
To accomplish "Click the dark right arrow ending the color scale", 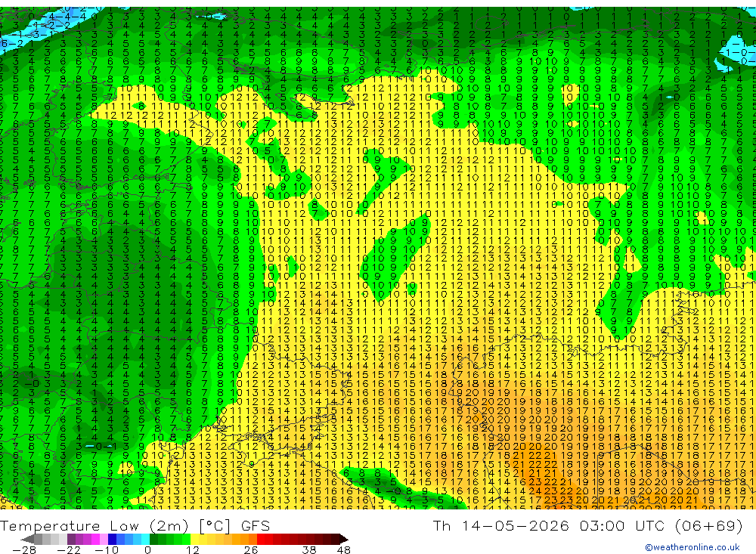I will point(344,540).
